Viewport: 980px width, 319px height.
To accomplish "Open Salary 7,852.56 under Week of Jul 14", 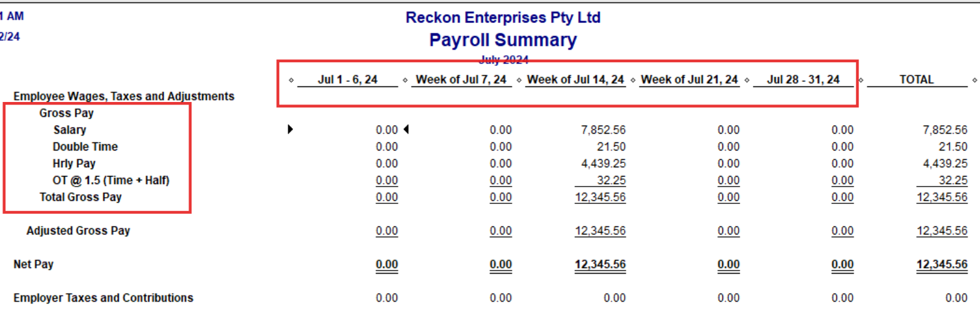I will 604,130.
